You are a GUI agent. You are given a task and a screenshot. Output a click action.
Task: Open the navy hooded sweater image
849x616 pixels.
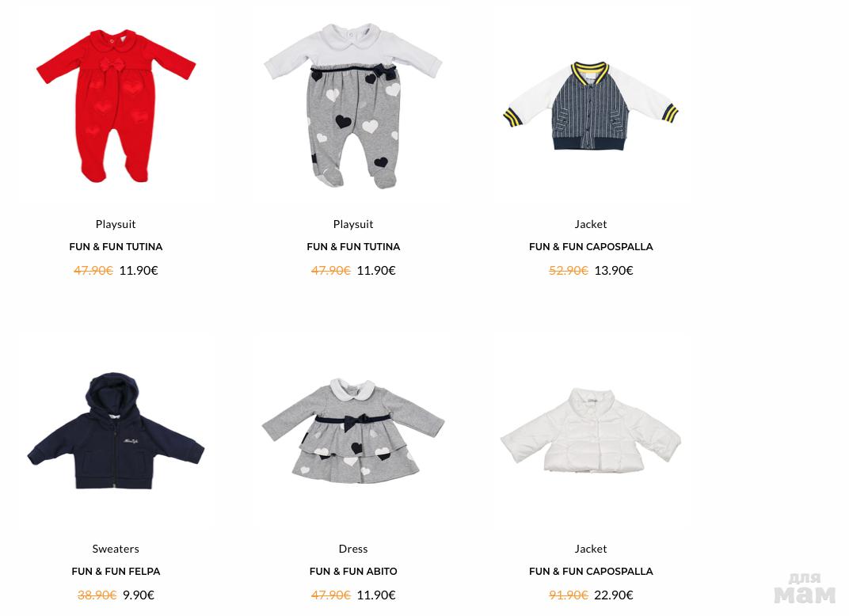point(116,431)
